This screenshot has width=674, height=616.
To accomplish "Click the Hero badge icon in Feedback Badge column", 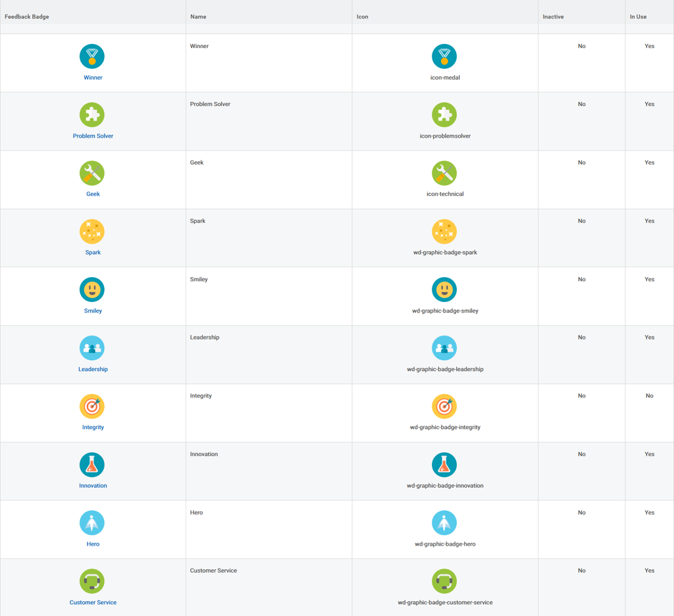I will coord(92,523).
